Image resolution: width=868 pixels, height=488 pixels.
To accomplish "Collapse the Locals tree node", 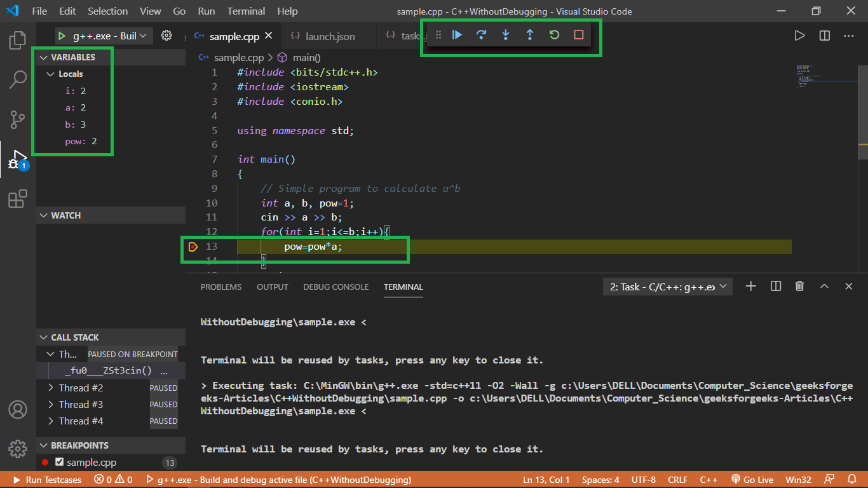I will pyautogui.click(x=51, y=74).
